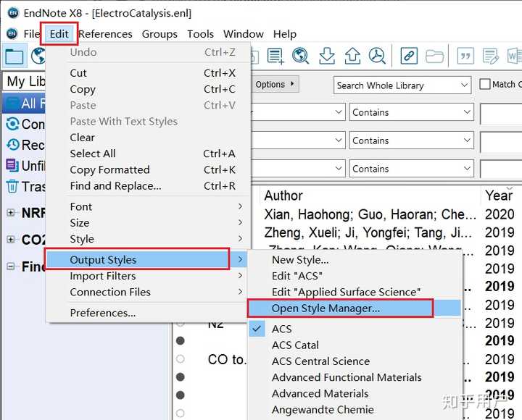This screenshot has height=420, width=522.
Task: Choose Find and Replace
Action: tap(148, 185)
